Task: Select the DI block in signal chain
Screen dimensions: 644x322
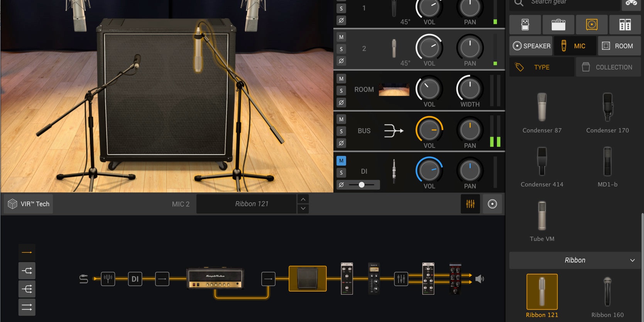Action: [135, 279]
